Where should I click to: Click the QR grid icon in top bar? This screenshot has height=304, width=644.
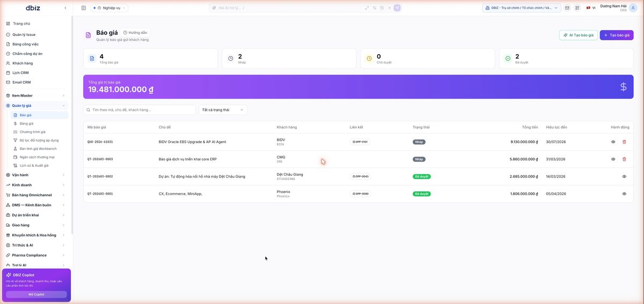point(577,8)
